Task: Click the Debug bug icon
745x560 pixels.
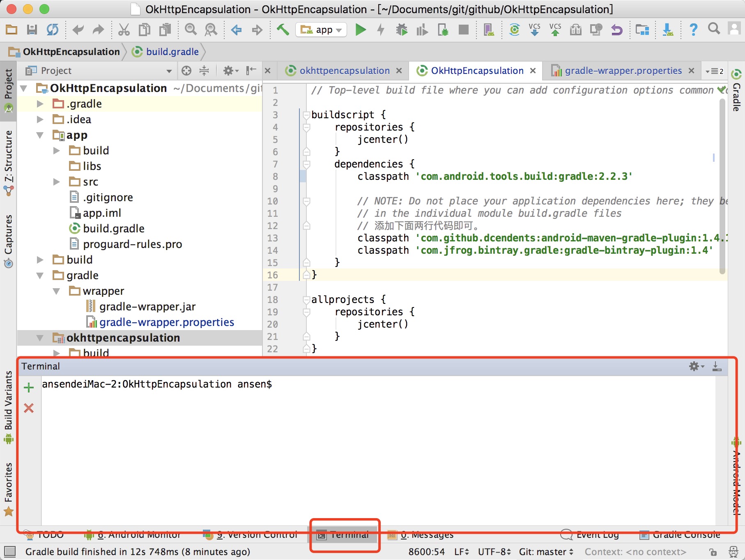Action: tap(402, 30)
